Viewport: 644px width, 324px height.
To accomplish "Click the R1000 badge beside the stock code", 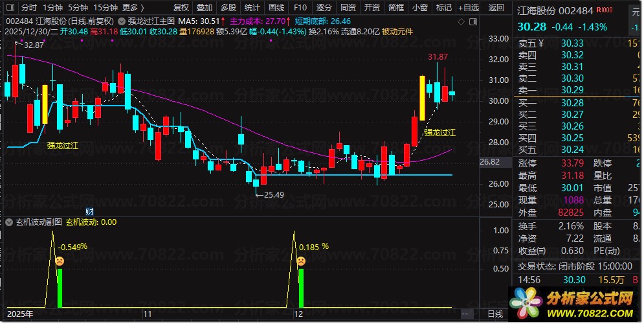I will 604,10.
